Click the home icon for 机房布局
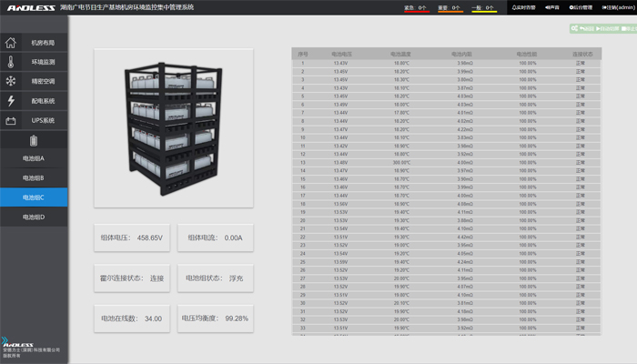637x364 pixels. pos(11,43)
